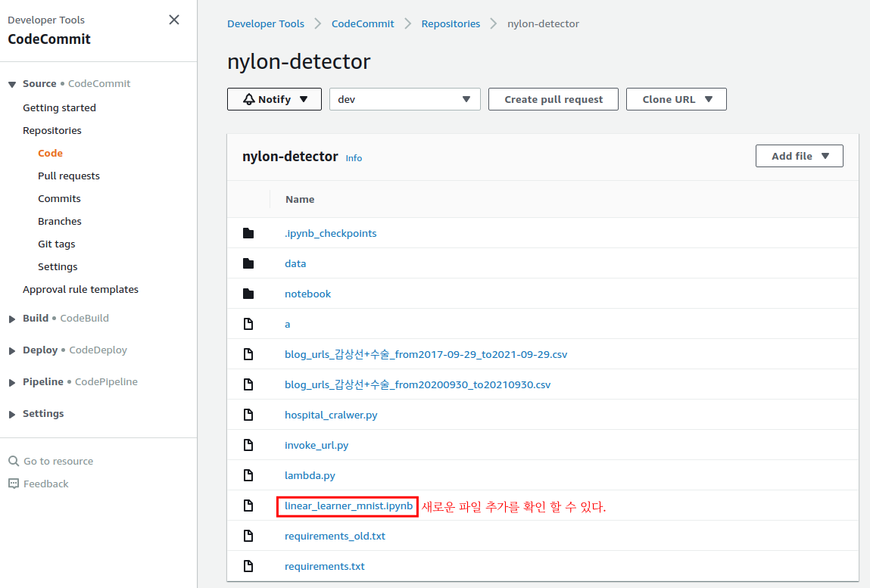This screenshot has width=870, height=588.
Task: Open the notebook folder
Action: tap(308, 294)
